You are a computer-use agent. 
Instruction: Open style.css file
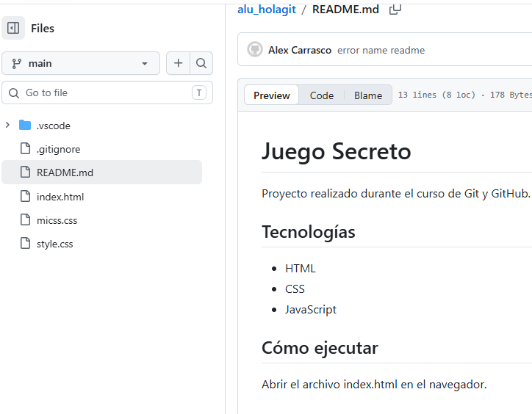click(54, 244)
